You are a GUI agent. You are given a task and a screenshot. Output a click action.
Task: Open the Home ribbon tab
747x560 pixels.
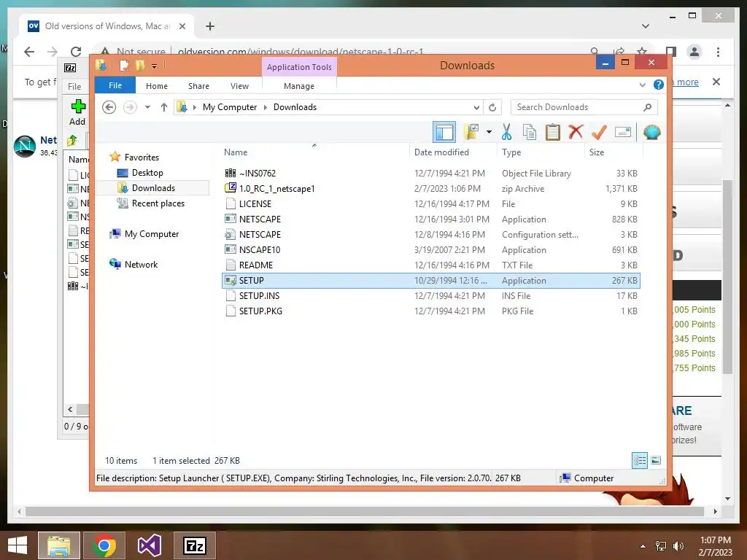click(157, 86)
